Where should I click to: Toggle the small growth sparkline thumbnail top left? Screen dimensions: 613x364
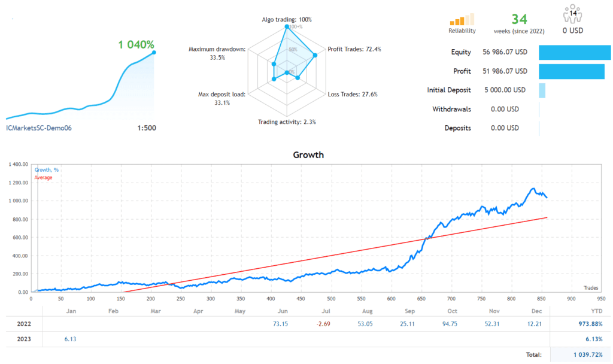click(78, 84)
